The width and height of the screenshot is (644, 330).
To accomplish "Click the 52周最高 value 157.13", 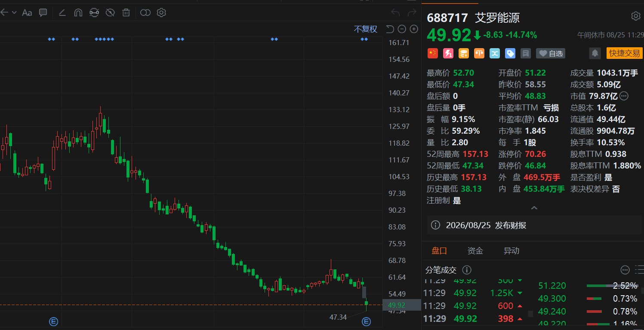I will click(475, 154).
